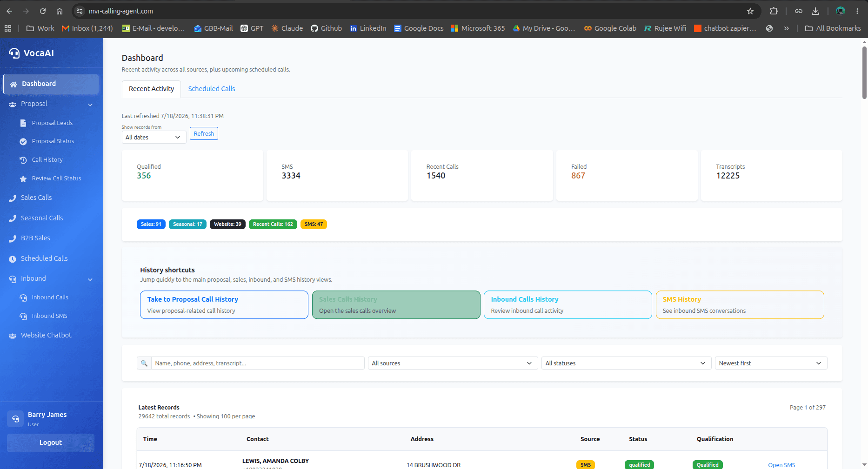Click contact LEWIS, AMANDA COLBY
Image resolution: width=868 pixels, height=469 pixels.
pyautogui.click(x=275, y=461)
